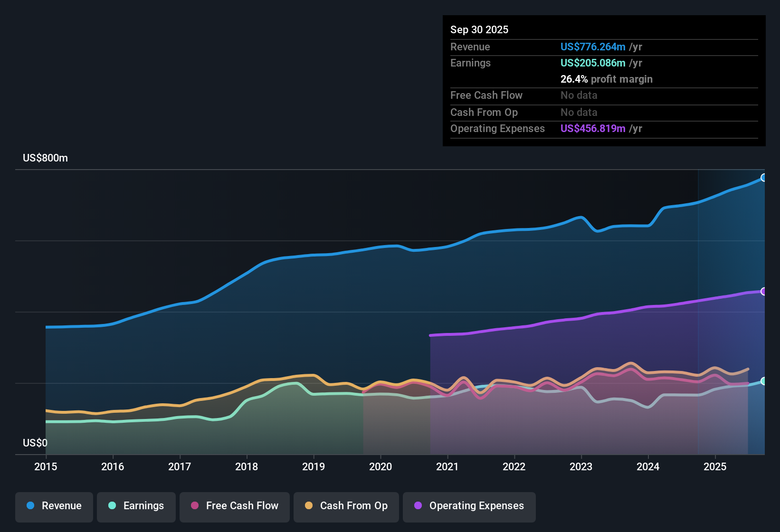Viewport: 780px width, 532px height.
Task: Select the Operating Expenses endpoint marker
Action: pos(764,291)
